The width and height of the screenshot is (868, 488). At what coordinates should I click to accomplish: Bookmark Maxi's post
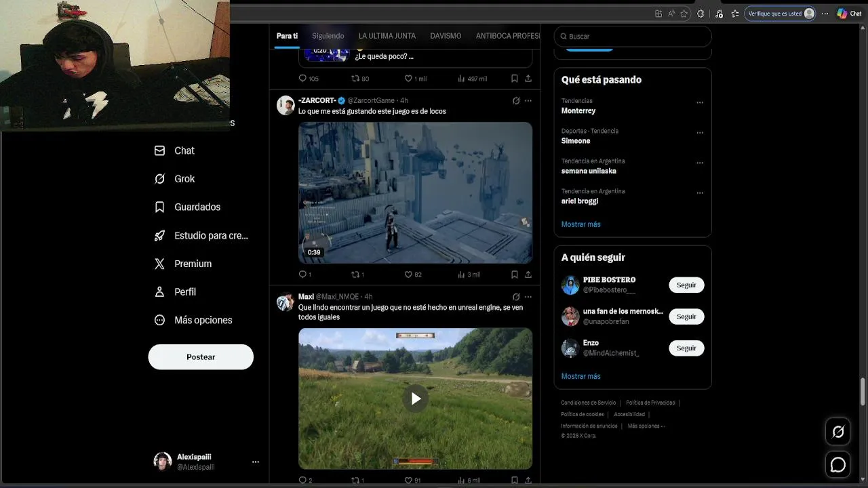[515, 481]
